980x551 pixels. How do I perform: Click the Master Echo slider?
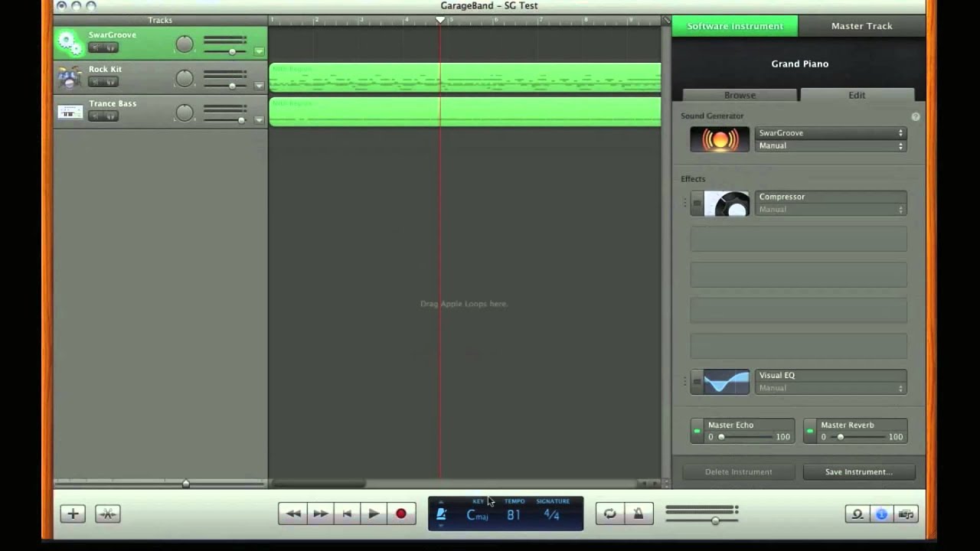point(746,437)
